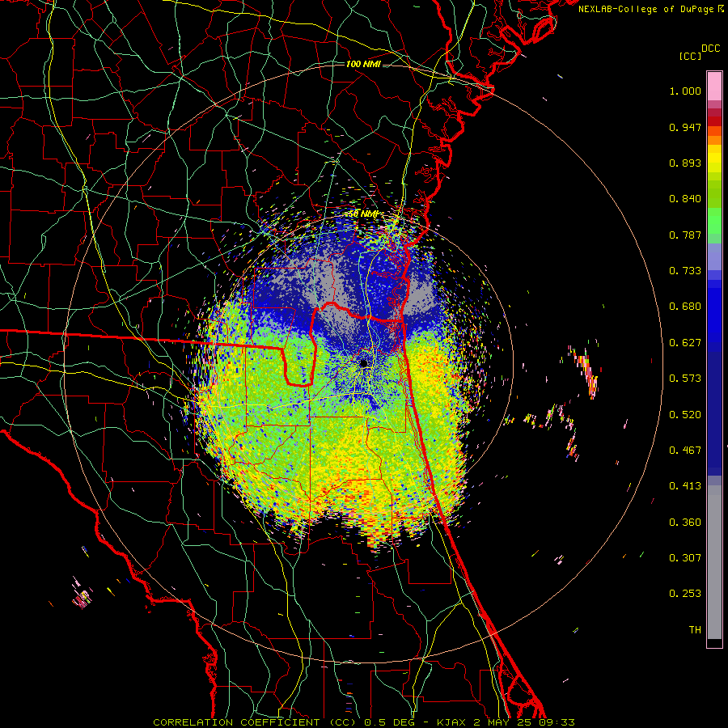This screenshot has height=728, width=728.
Task: Select the 0.947 scale value
Action: [x=685, y=127]
